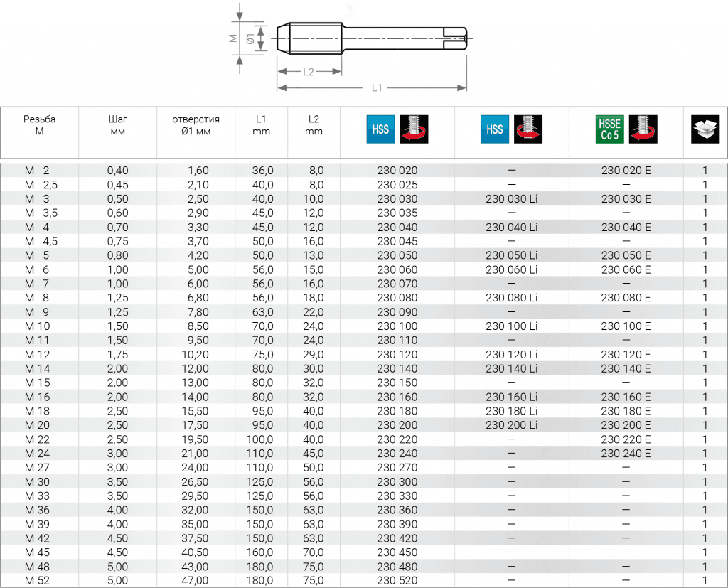Click the отверстия Ø1 мм column header
The height and width of the screenshot is (588, 728).
pyautogui.click(x=196, y=125)
